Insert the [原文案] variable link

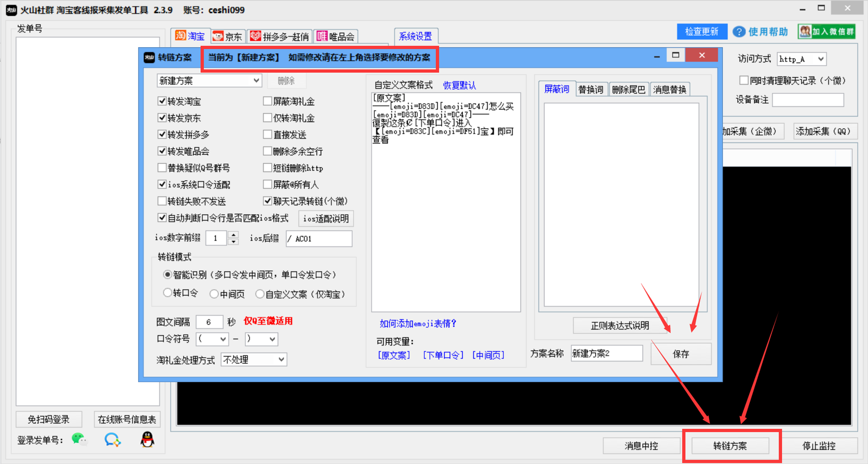point(394,355)
